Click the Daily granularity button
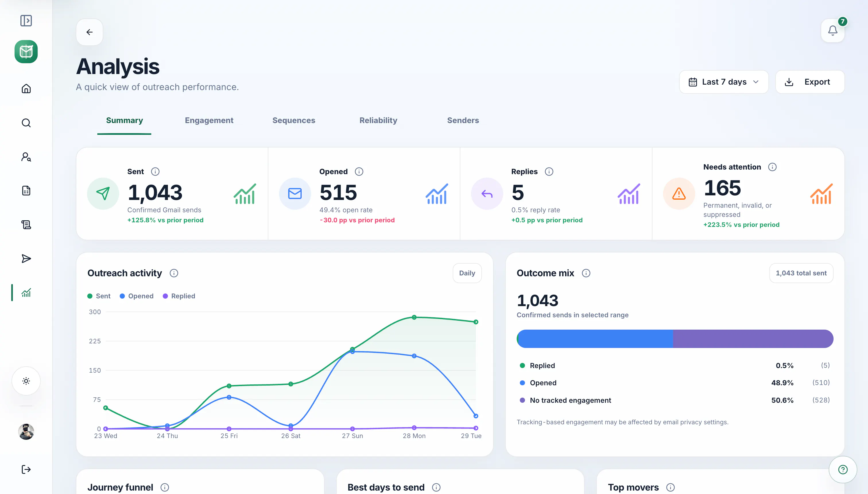Image resolution: width=868 pixels, height=494 pixels. point(467,273)
